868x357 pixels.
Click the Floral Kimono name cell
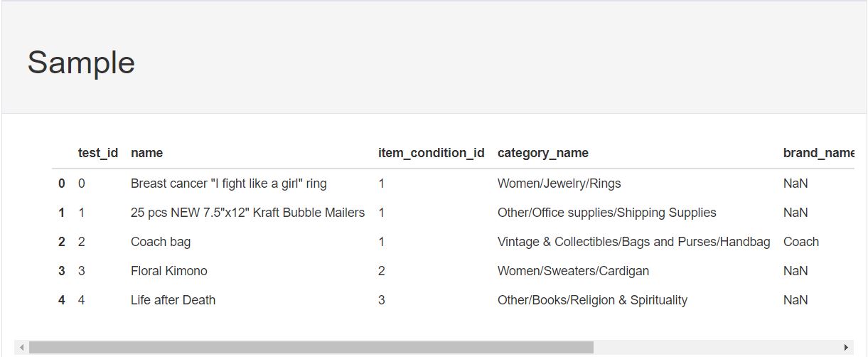pyautogui.click(x=169, y=271)
